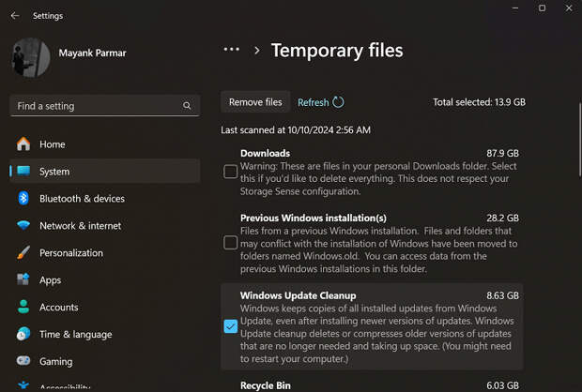
Task: Check the Previous Windows installation(s) checkbox
Action: pos(231,243)
